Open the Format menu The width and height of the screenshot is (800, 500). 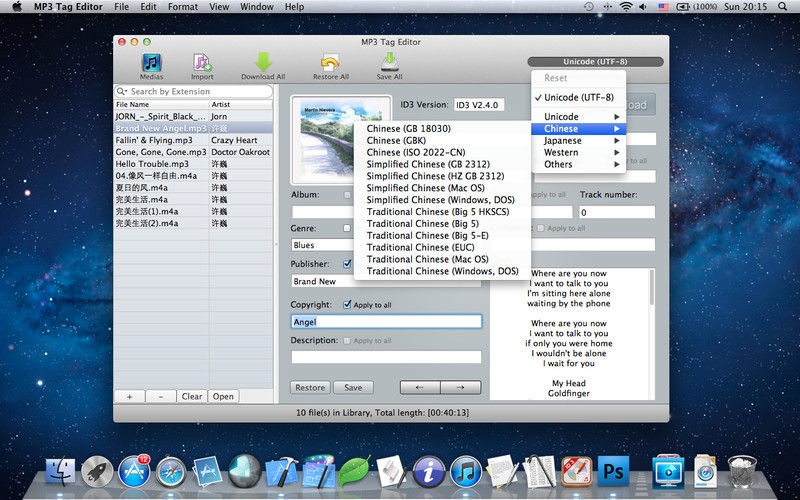tap(183, 7)
